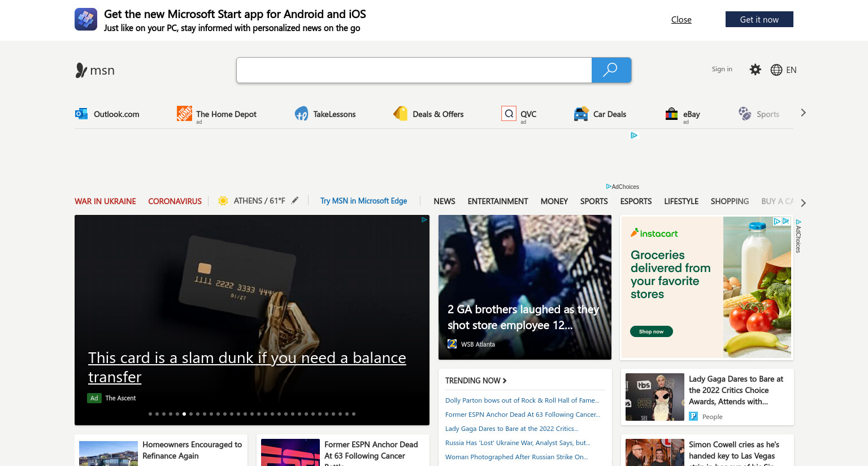Open Homeowners Encouraged to Refinance Again
The image size is (868, 466).
pos(192,450)
